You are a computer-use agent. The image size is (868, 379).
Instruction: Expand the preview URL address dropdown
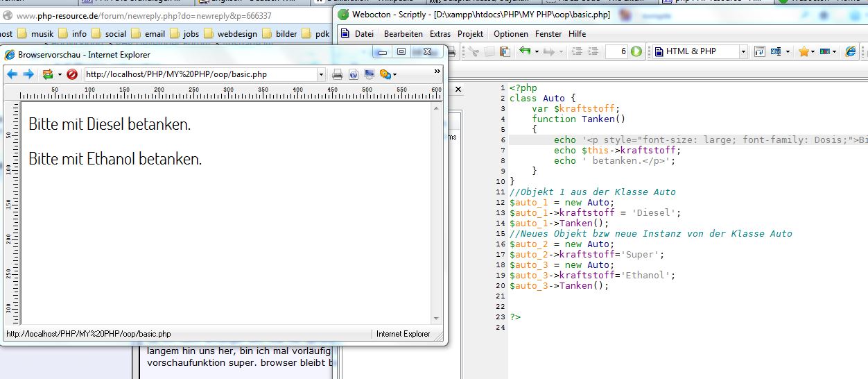pyautogui.click(x=321, y=74)
